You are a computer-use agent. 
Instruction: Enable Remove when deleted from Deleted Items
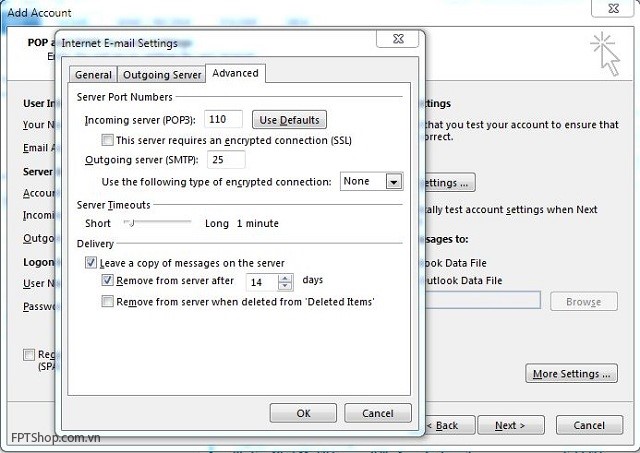108,301
